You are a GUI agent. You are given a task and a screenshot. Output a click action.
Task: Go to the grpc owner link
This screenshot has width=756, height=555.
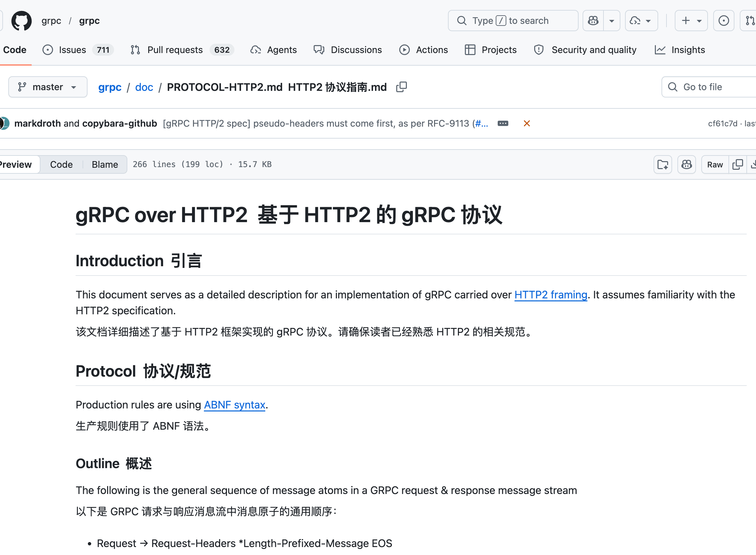pos(51,21)
